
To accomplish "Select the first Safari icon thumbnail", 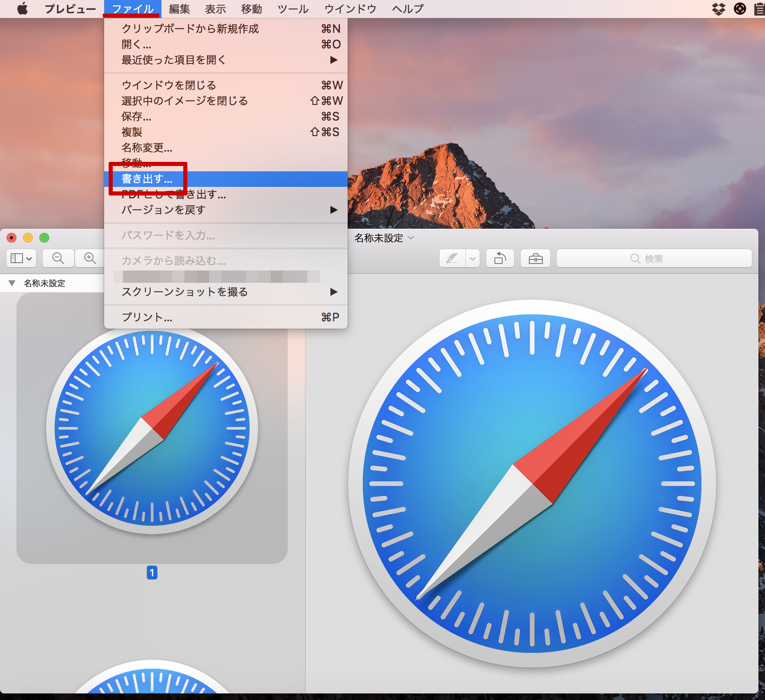I will click(x=152, y=428).
